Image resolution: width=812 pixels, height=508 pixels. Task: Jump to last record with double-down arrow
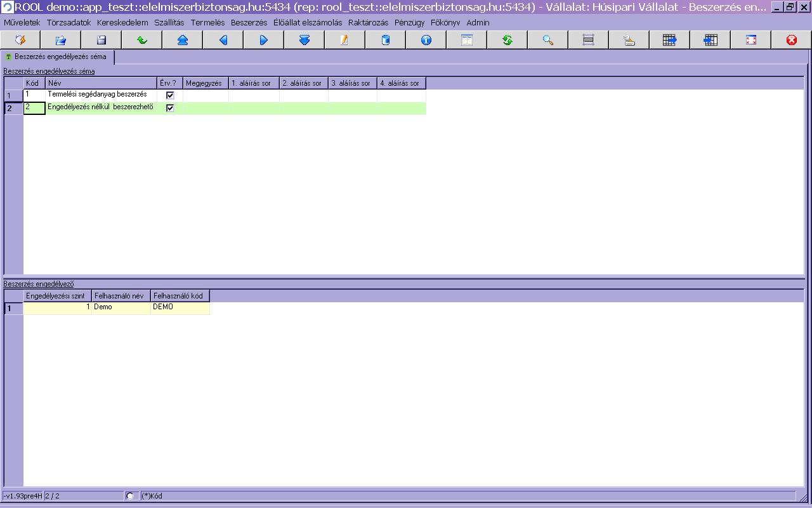point(304,40)
